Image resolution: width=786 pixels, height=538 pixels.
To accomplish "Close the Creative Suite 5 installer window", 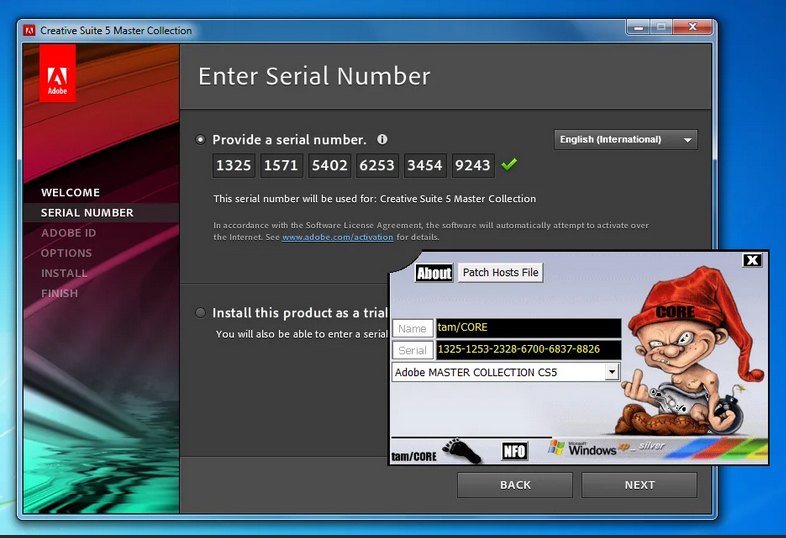I will pos(692,28).
